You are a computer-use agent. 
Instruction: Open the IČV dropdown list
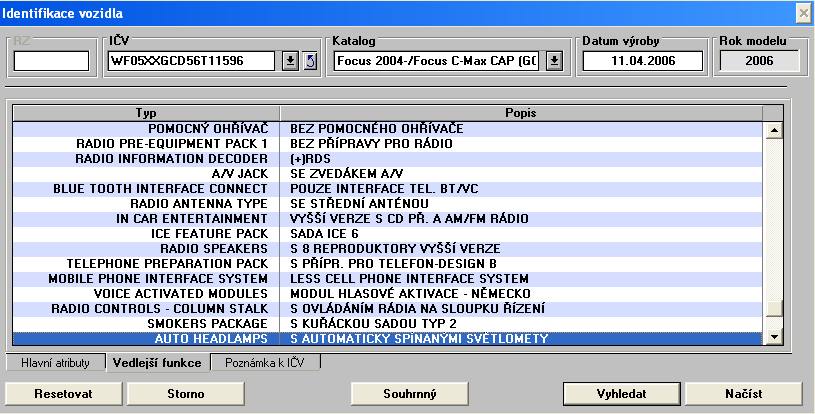(x=290, y=61)
